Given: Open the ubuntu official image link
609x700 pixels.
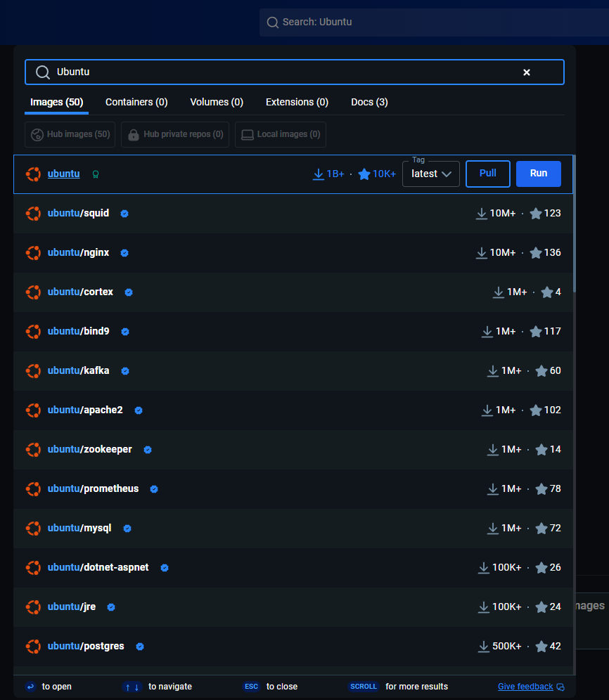Looking at the screenshot, I should tap(64, 174).
